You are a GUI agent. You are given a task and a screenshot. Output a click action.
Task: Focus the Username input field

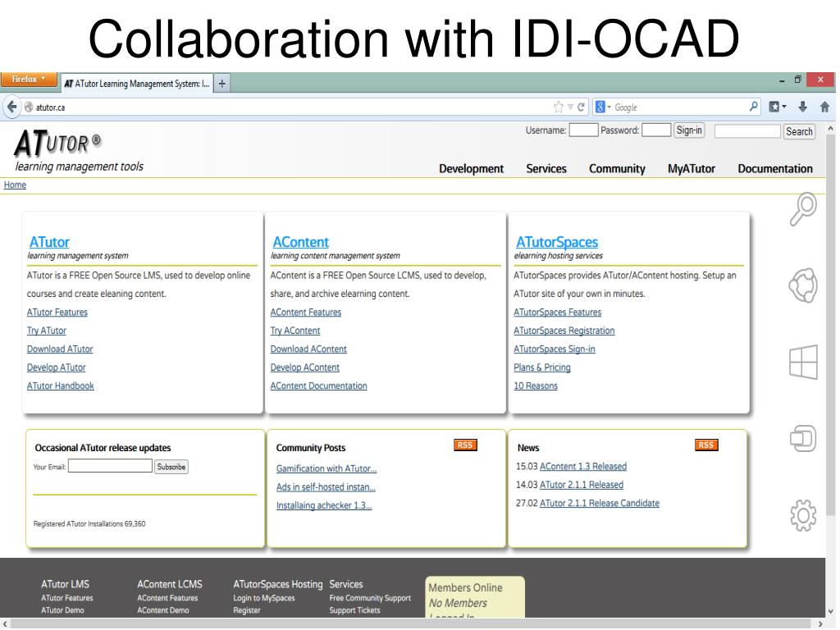pos(583,130)
